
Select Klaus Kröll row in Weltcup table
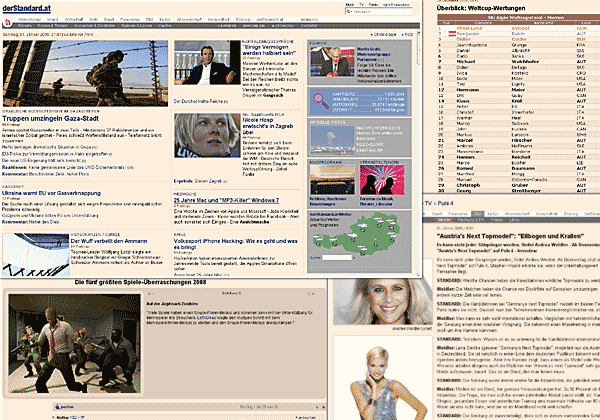click(518, 101)
